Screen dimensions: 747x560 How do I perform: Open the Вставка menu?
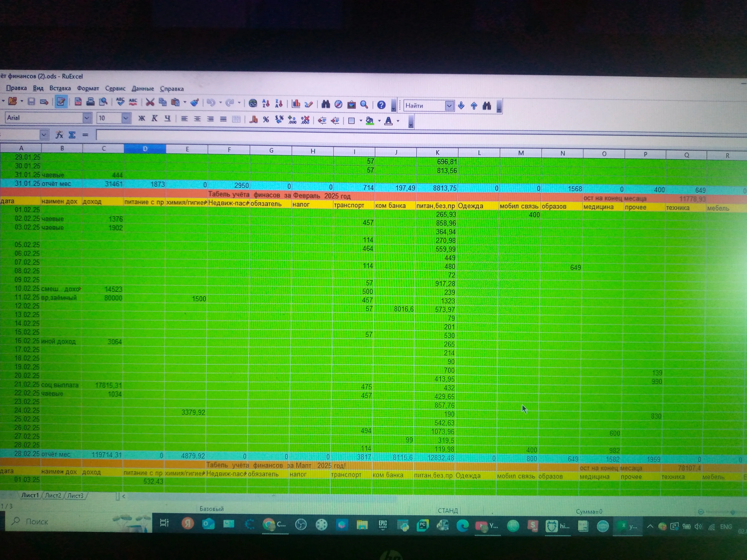point(60,88)
